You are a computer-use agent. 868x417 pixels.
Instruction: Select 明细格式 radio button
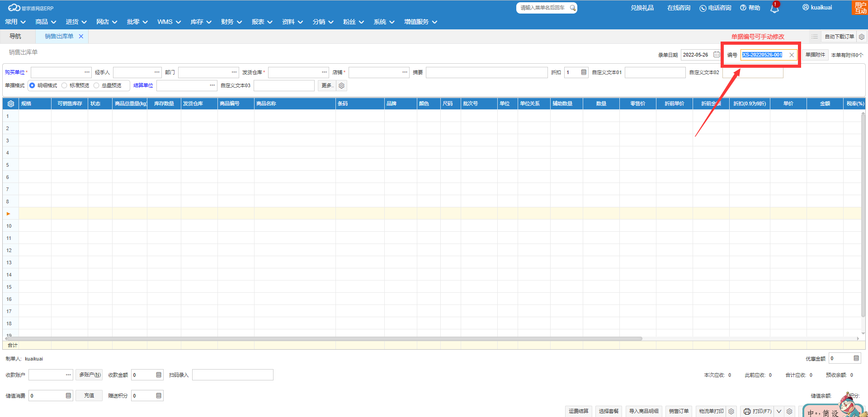32,85
